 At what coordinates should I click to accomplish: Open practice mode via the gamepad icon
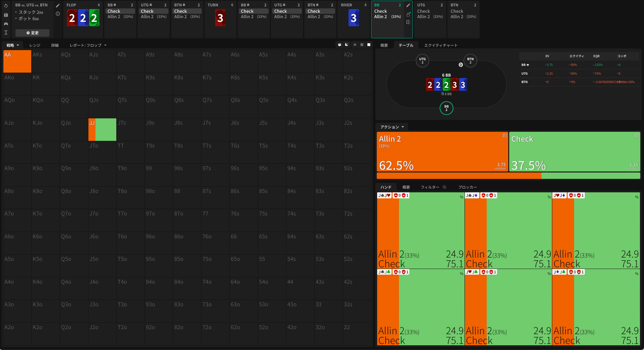tap(6, 24)
